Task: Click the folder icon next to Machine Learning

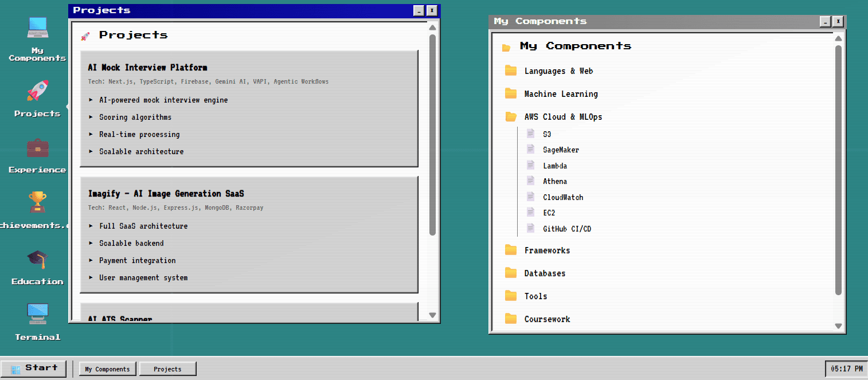Action: (511, 93)
